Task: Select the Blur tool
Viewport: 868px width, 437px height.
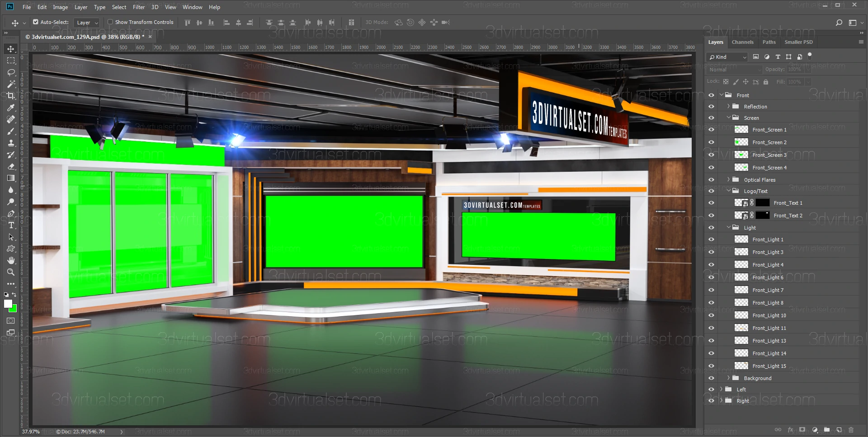Action: click(x=11, y=190)
